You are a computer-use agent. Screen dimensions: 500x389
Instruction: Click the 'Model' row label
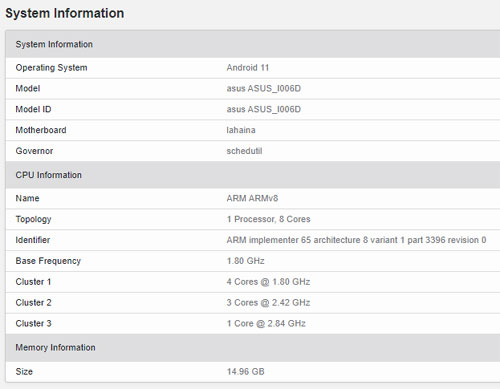pyautogui.click(x=28, y=88)
